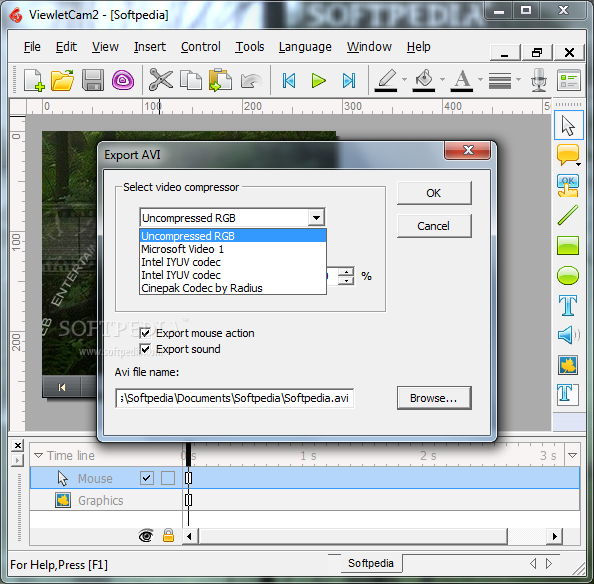Open the video compressor combo box

(x=232, y=218)
